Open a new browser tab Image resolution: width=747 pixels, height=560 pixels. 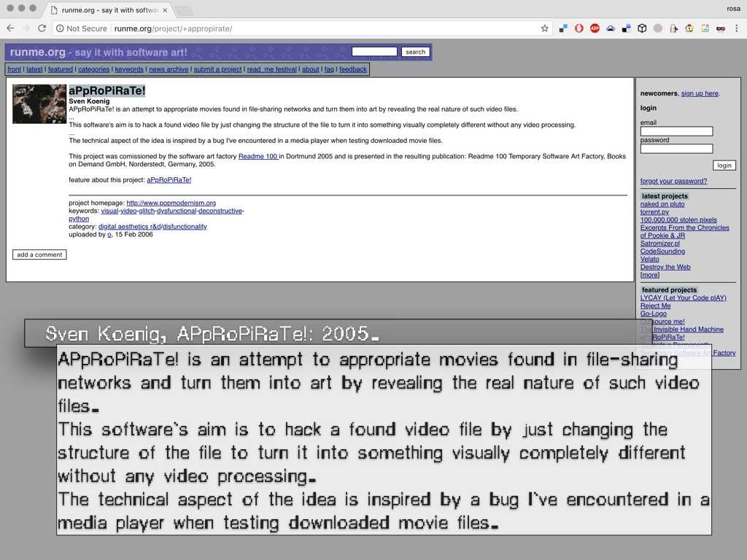[x=184, y=10]
